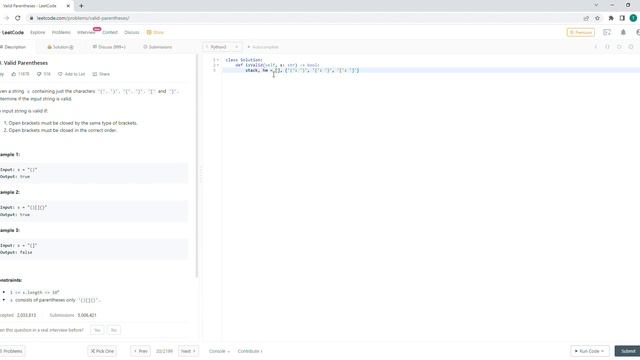Viewport: 640px width, 360px height.
Task: Open the Interview menu item
Action: pos(86,32)
